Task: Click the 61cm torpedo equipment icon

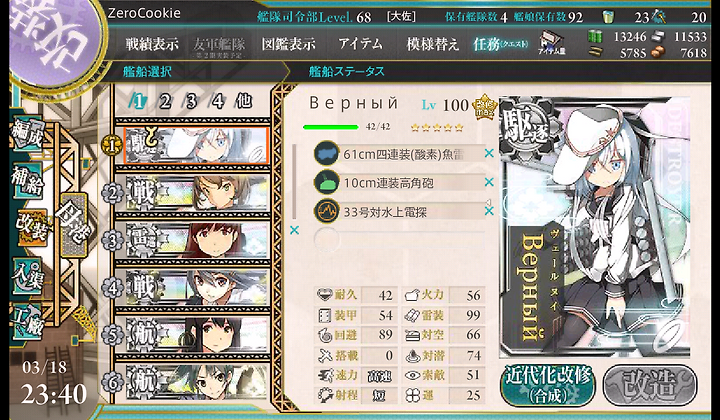Action: (326, 154)
